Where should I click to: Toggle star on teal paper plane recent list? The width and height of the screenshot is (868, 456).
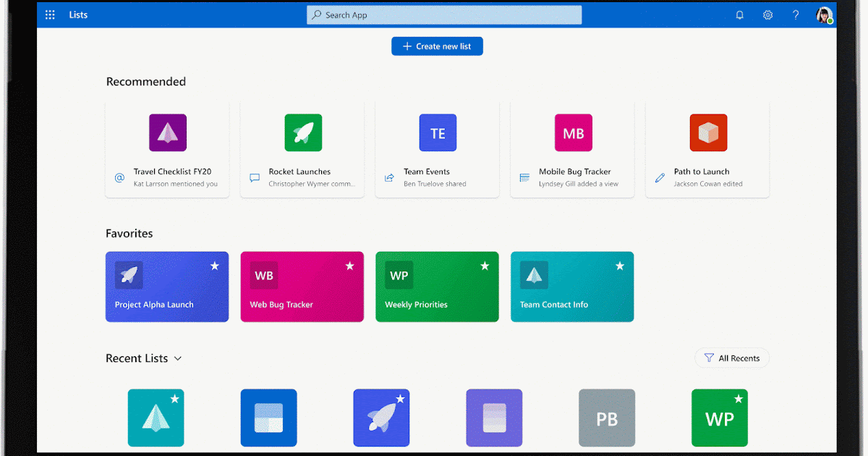pos(174,399)
